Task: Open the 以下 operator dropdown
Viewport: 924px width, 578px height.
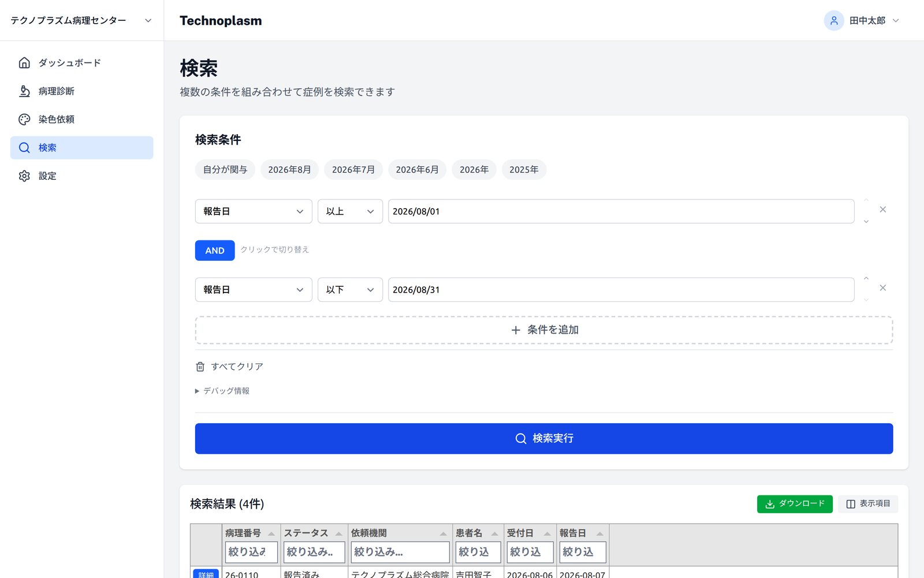Action: click(350, 290)
